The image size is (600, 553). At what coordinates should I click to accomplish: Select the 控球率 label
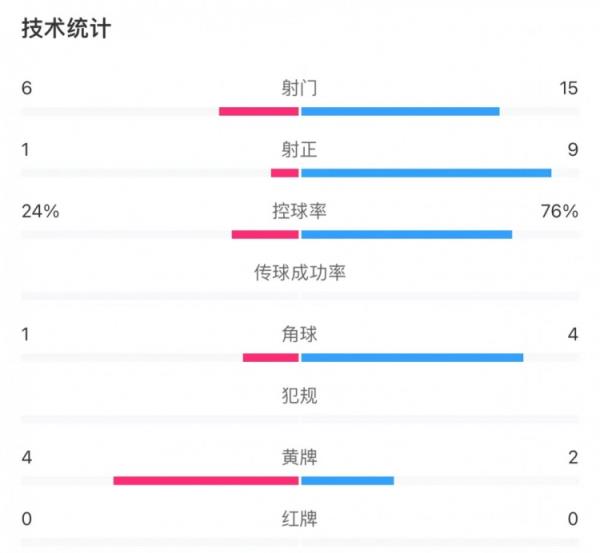[300, 211]
